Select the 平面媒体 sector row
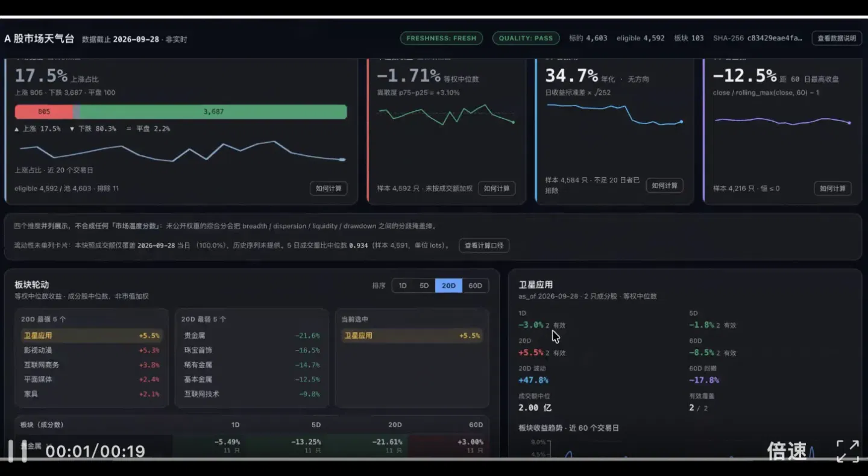 pyautogui.click(x=92, y=379)
